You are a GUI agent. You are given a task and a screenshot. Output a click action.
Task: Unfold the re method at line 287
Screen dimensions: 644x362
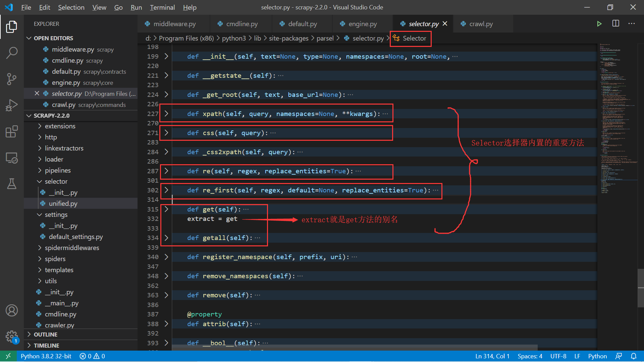coord(166,171)
